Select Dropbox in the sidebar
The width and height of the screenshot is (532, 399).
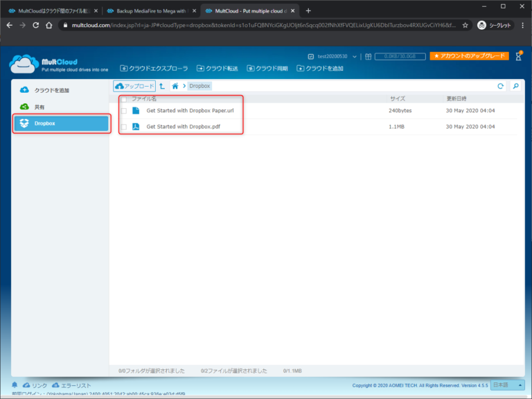pyautogui.click(x=61, y=123)
